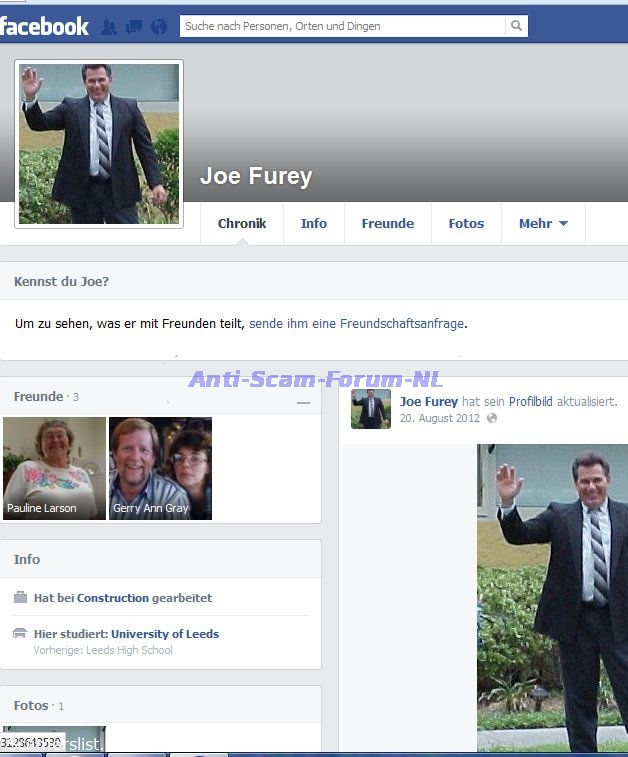The width and height of the screenshot is (628, 757).
Task: Open Gerry Ann Gray friend thumbnail
Action: (x=160, y=468)
